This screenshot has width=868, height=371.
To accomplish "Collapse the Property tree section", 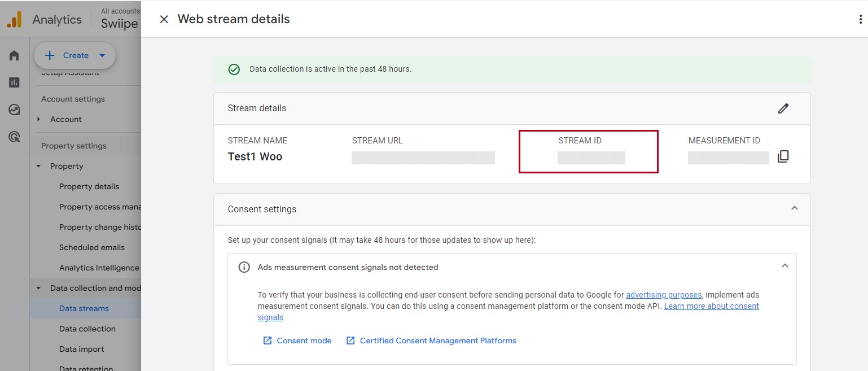I will [x=39, y=166].
